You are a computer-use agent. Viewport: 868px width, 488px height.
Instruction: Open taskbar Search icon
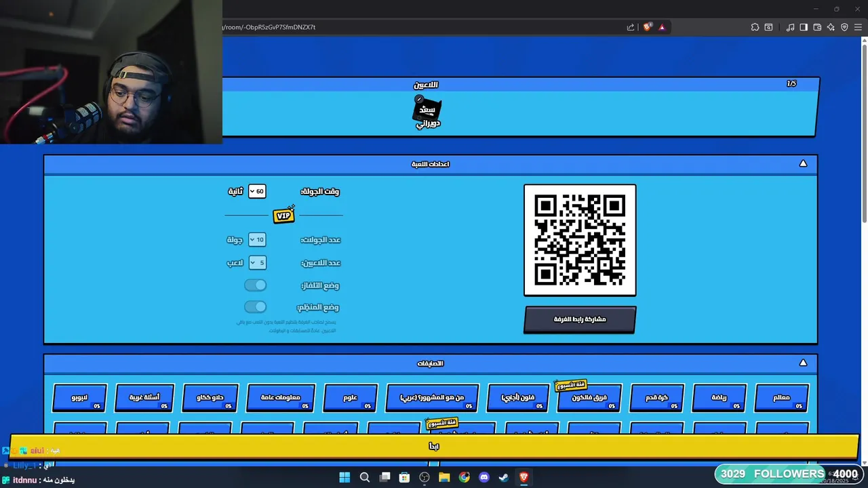(x=364, y=477)
